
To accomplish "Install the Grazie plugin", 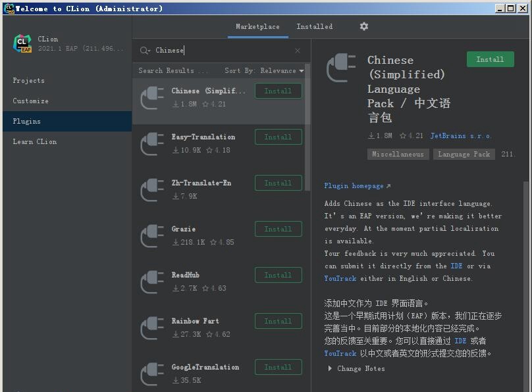I will coord(279,229).
